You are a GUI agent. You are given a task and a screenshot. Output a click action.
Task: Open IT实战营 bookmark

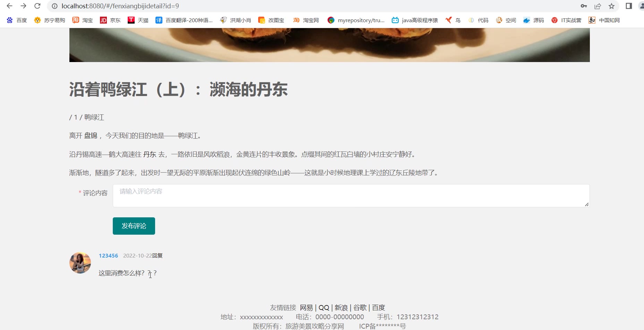[x=566, y=20]
